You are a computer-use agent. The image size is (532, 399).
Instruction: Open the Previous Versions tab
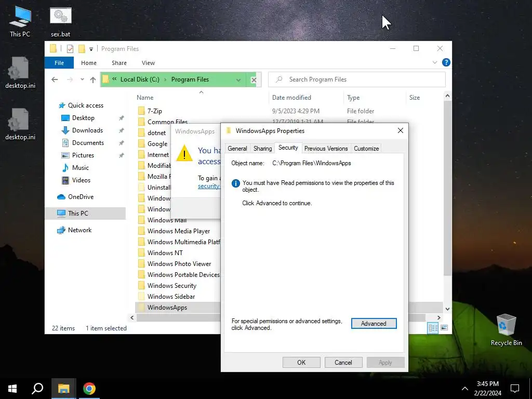click(326, 148)
